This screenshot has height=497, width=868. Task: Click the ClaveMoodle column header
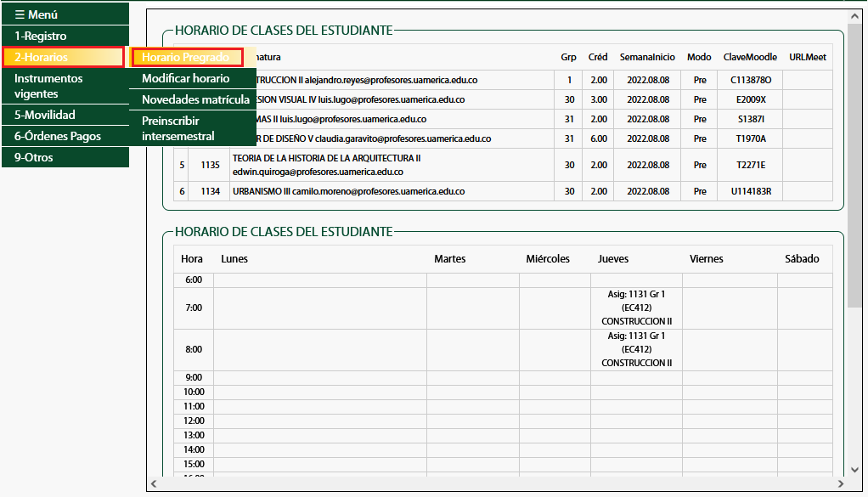[750, 57]
